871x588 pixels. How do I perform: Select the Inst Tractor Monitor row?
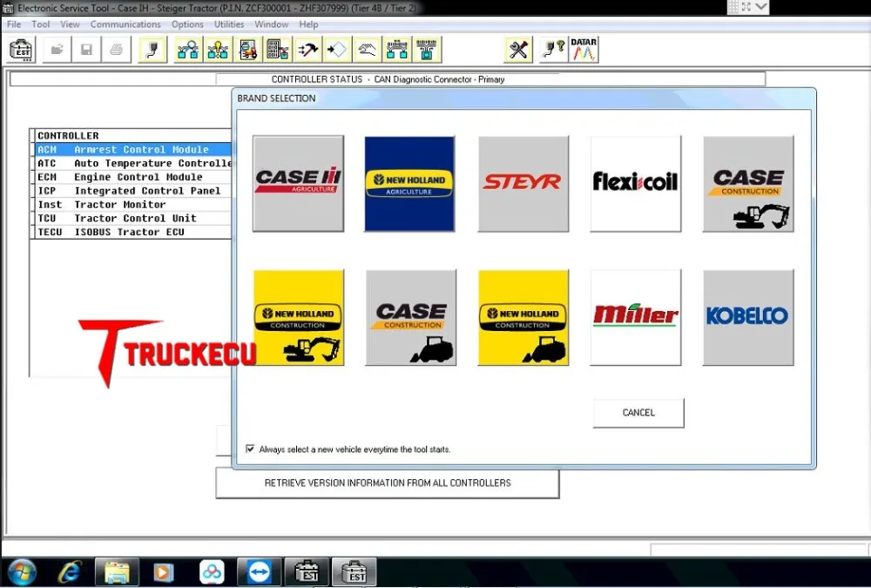coord(132,205)
